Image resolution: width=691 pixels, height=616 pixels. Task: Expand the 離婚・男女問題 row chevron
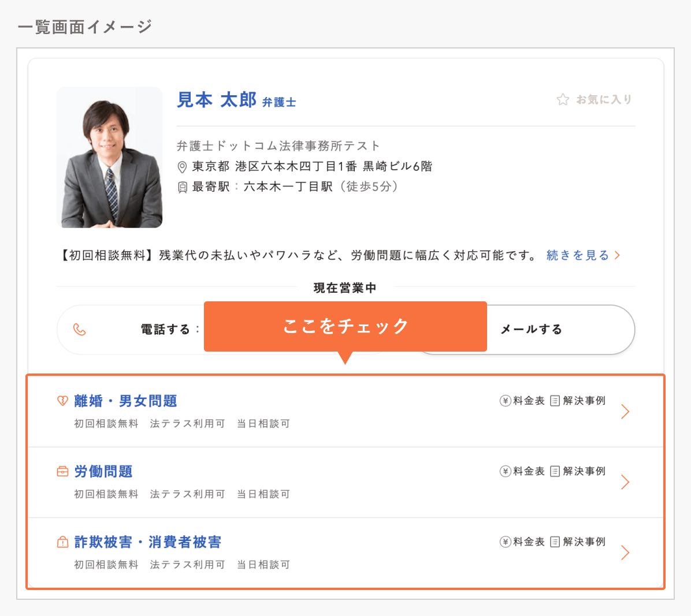coord(625,412)
